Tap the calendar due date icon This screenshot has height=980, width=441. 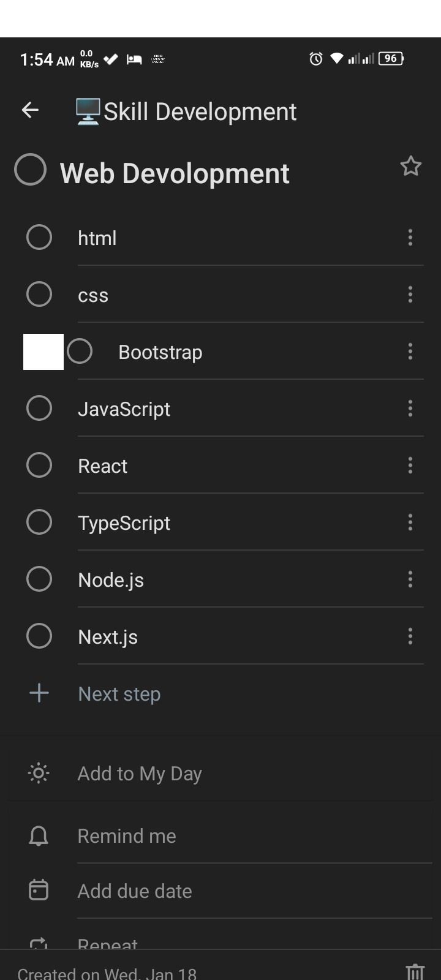pyautogui.click(x=39, y=890)
